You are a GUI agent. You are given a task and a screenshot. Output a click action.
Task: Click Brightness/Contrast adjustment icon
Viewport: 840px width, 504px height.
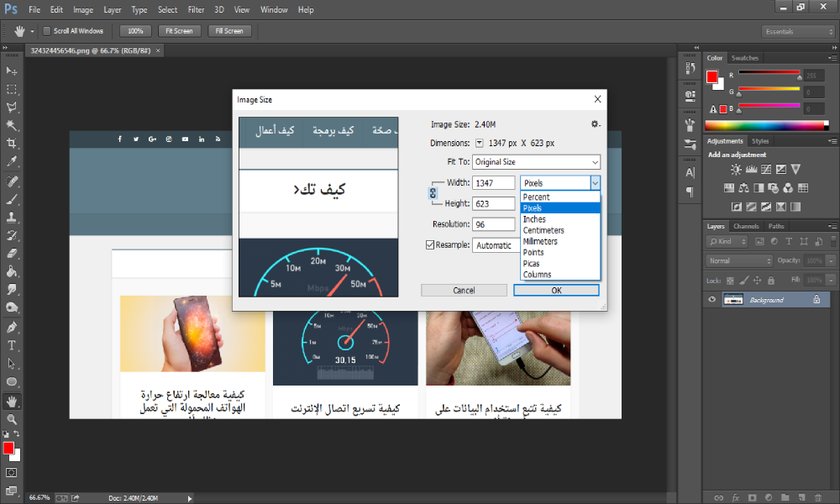pyautogui.click(x=736, y=170)
